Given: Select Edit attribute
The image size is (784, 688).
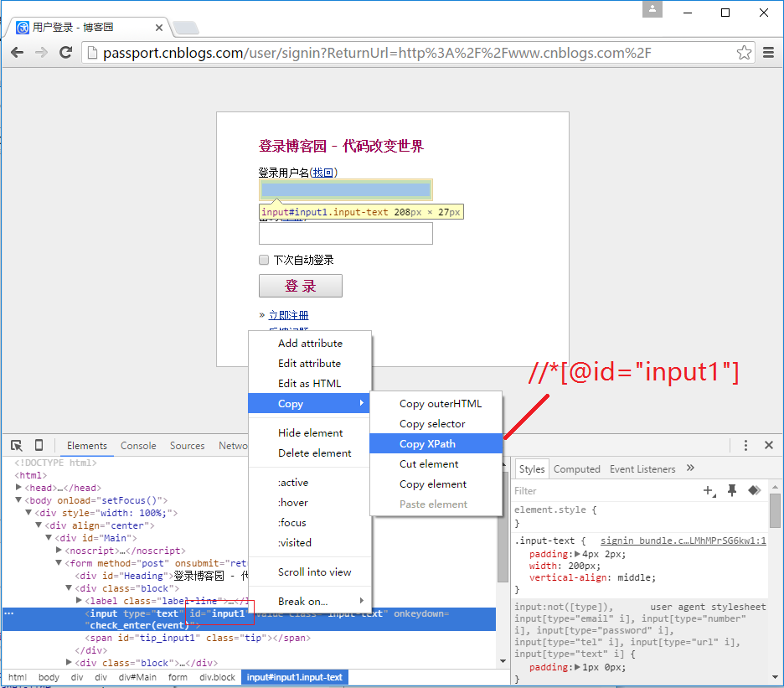Looking at the screenshot, I should coord(310,363).
